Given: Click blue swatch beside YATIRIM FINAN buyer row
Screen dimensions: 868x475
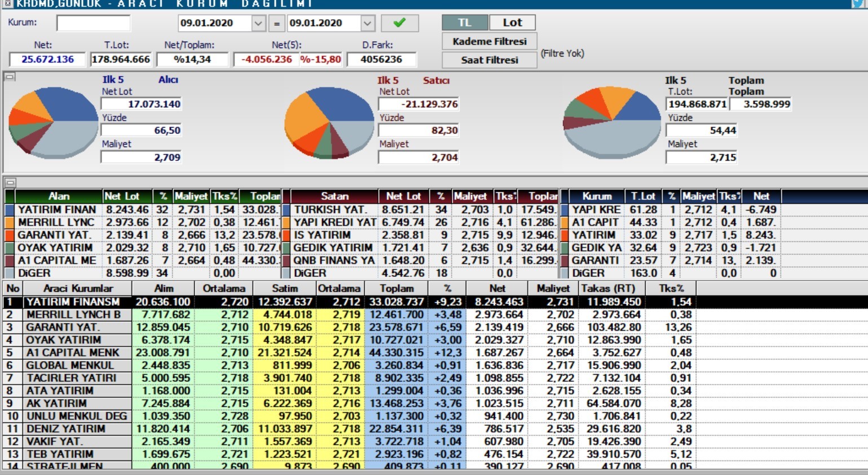Looking at the screenshot, I should click(x=9, y=209).
